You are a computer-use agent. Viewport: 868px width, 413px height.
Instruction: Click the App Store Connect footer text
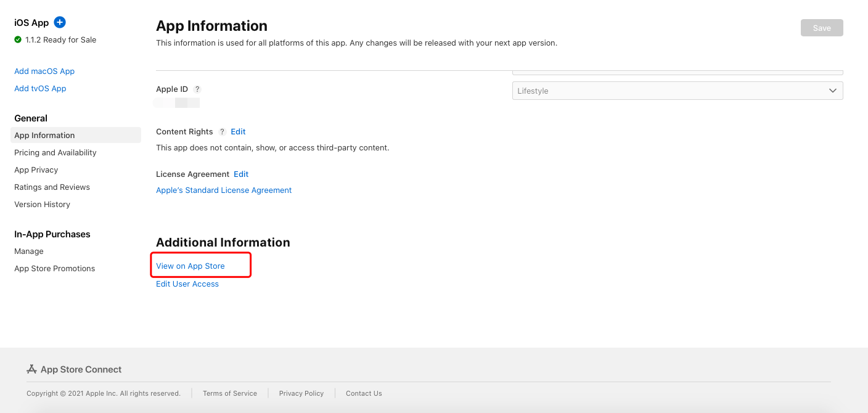tap(81, 369)
